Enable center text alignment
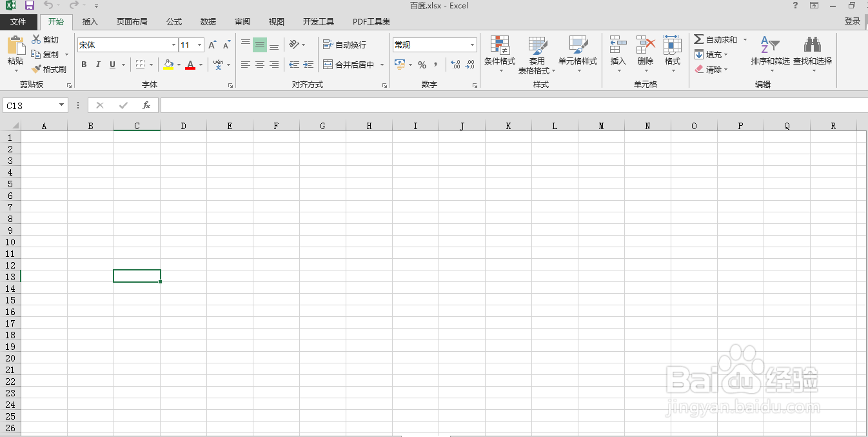The width and height of the screenshot is (868, 437). (260, 65)
